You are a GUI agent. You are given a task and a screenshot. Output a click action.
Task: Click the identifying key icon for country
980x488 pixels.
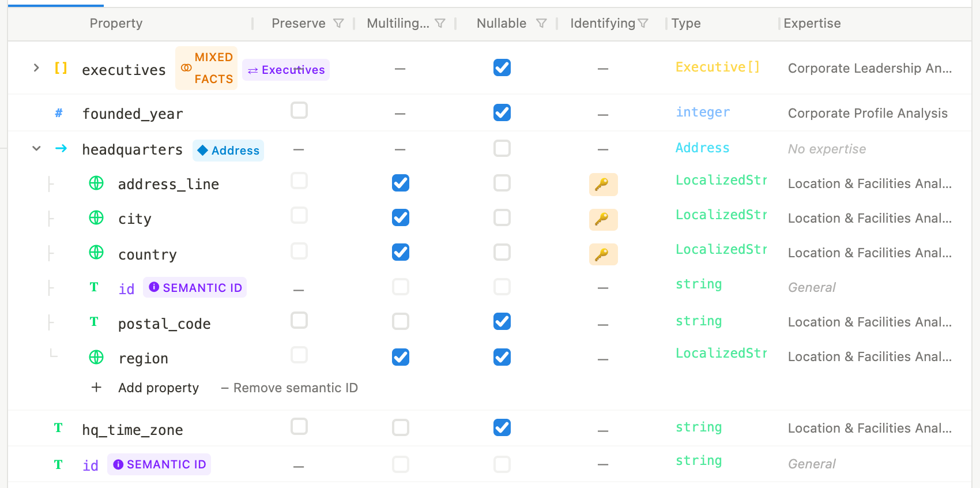click(x=603, y=254)
